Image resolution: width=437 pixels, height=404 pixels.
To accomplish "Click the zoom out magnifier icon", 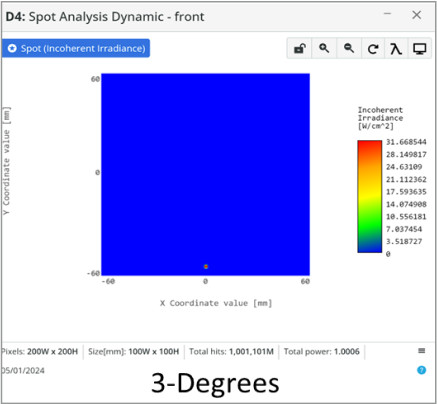I will [x=349, y=49].
